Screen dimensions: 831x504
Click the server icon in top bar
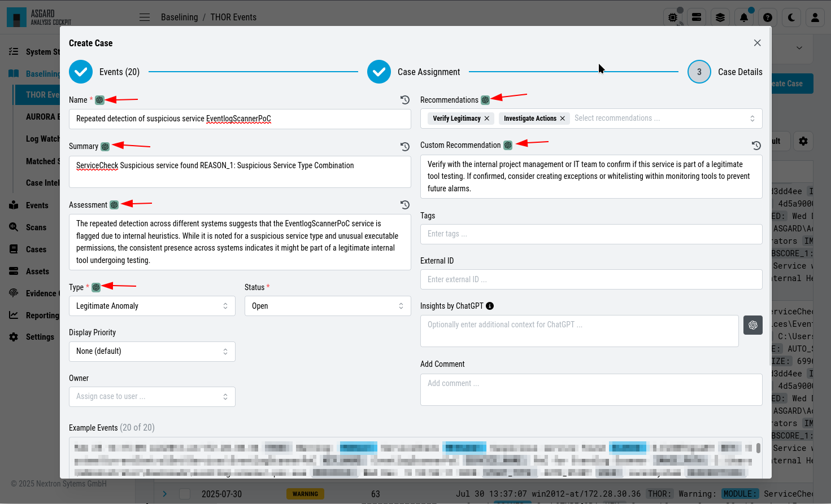(x=697, y=17)
